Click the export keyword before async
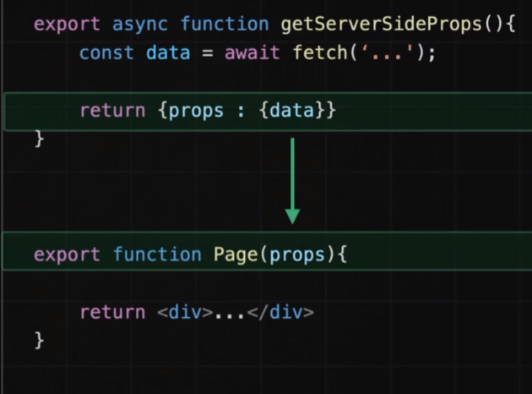Image resolution: width=532 pixels, height=394 pixels. (x=67, y=25)
